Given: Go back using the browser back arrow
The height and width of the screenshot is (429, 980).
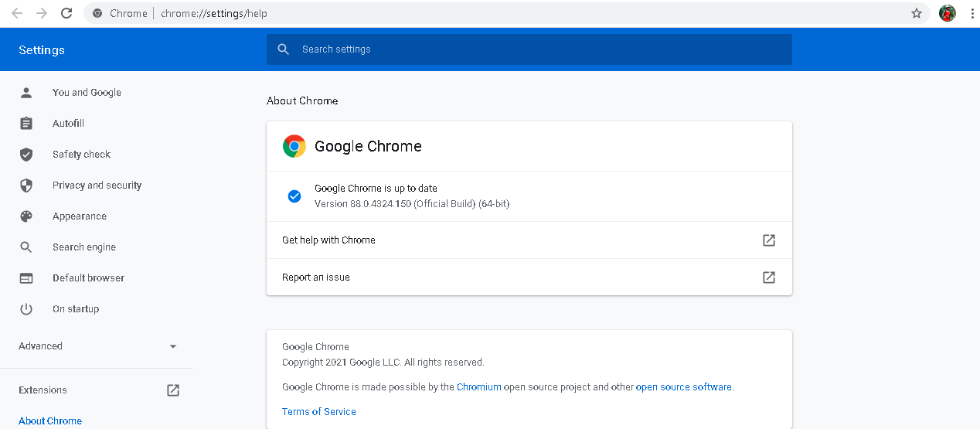Looking at the screenshot, I should click(x=17, y=13).
